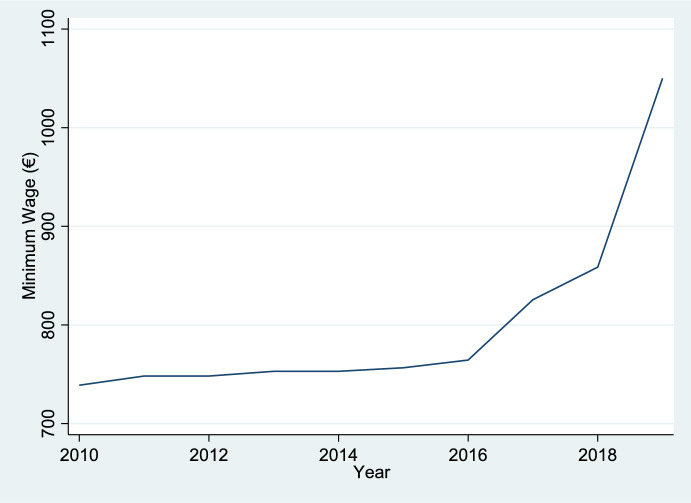This screenshot has width=691, height=503.
Task: Click the line's peak point at 2019
Action: click(662, 79)
